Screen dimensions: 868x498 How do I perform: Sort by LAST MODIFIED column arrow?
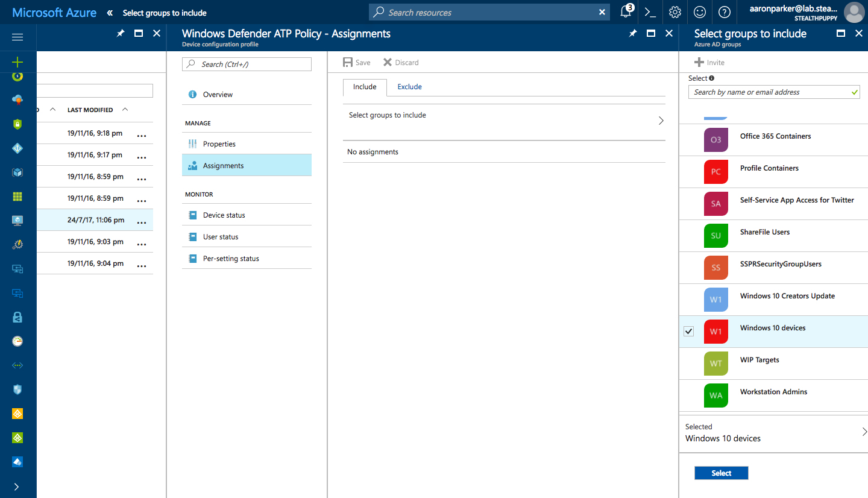(125, 110)
